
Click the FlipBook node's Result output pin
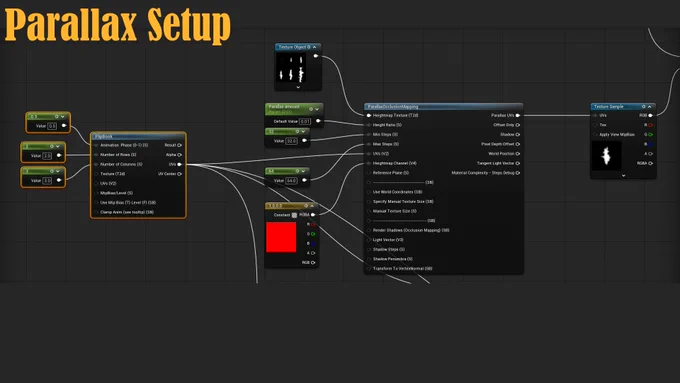tap(180, 145)
